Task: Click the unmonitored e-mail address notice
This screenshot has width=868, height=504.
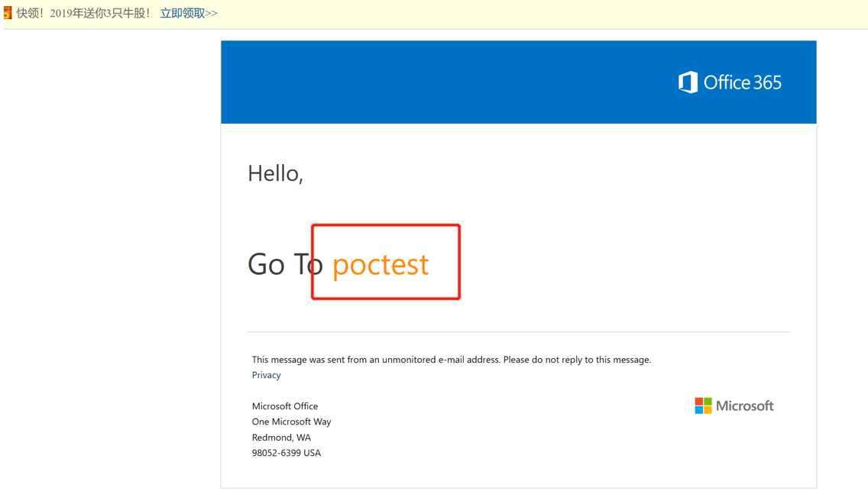Action: 451,360
